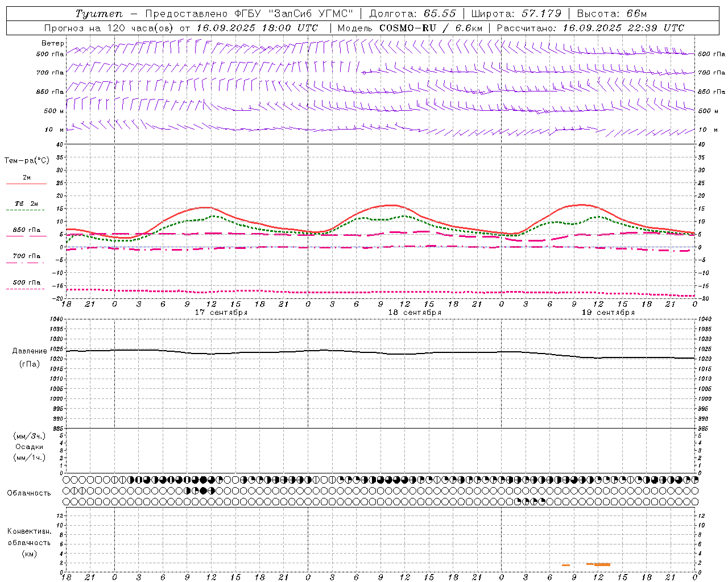Click the (мм/1ч.) unit label
The image size is (728, 582).
(30, 458)
